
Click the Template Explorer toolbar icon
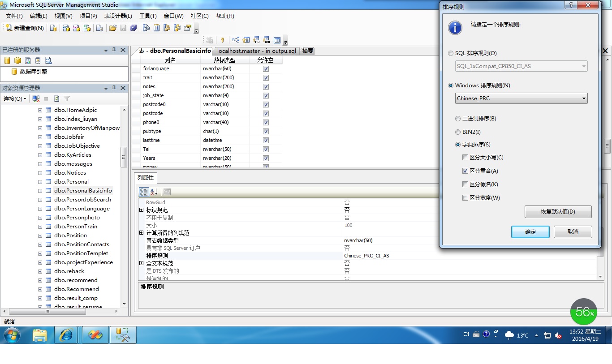pos(177,28)
